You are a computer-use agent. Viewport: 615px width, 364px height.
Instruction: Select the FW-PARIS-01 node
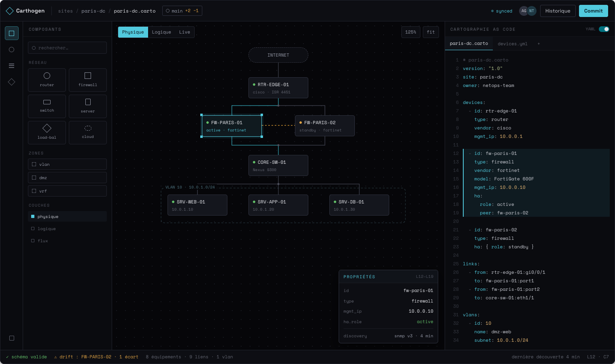232,126
